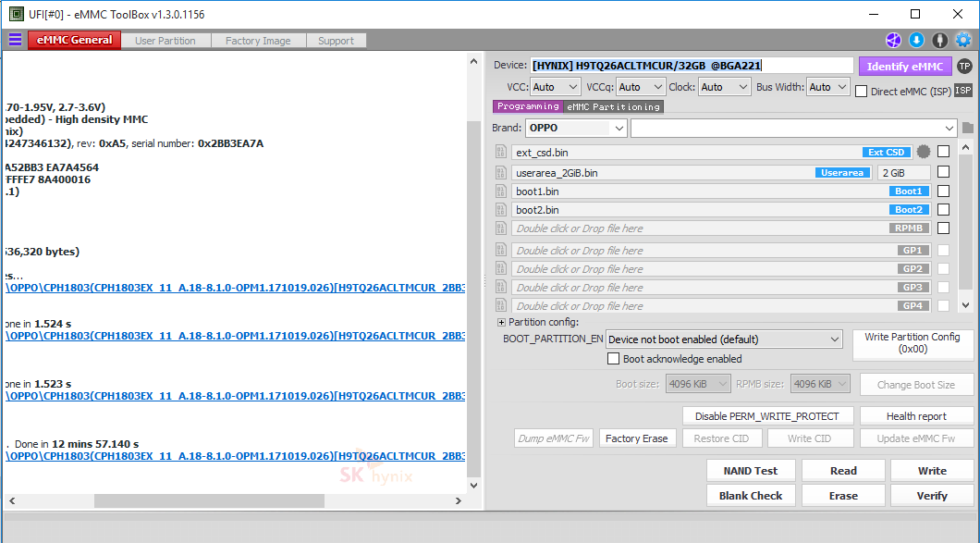Click file icon for GP4 row
The image size is (980, 543).
click(500, 305)
